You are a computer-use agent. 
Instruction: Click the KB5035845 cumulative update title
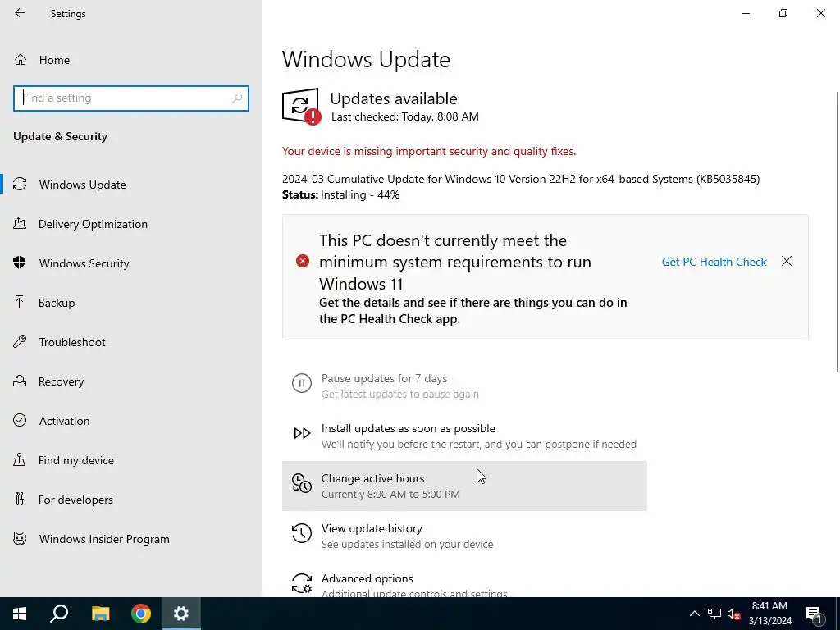521,179
